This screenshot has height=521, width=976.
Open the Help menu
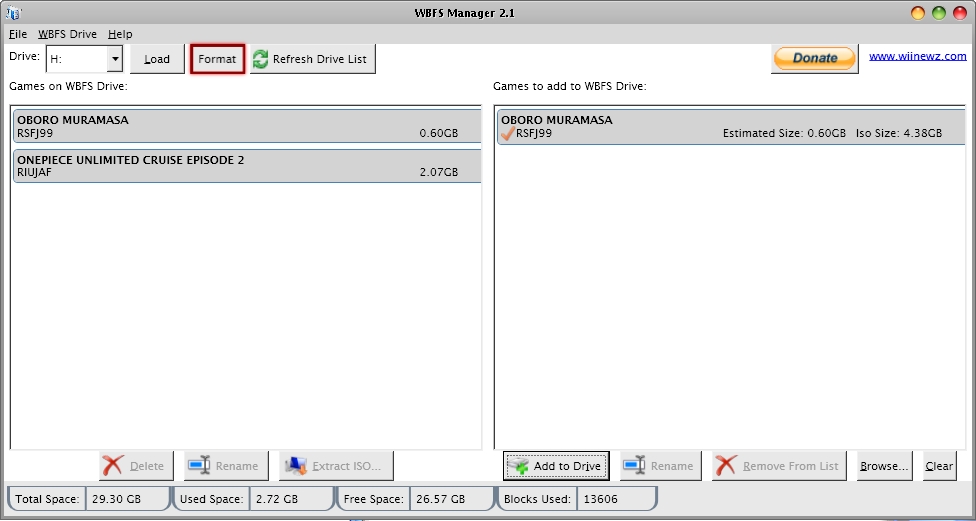click(120, 34)
